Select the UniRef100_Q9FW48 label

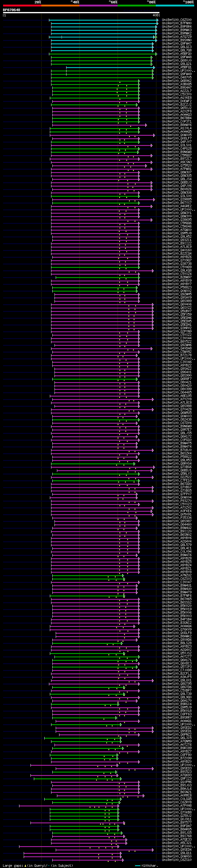[177, 57]
